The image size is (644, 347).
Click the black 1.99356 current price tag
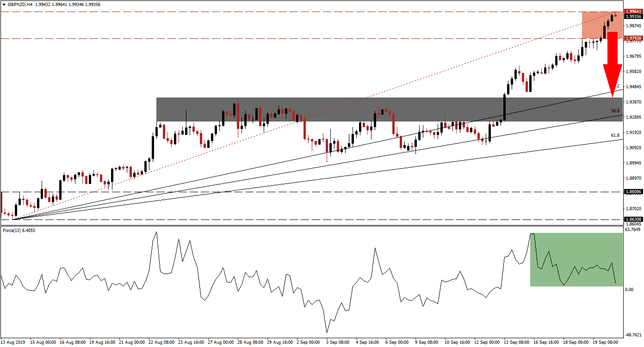[632, 17]
